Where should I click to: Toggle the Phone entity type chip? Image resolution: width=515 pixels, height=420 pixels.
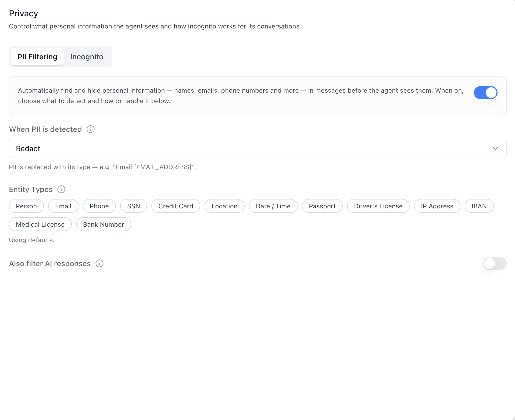click(x=99, y=206)
